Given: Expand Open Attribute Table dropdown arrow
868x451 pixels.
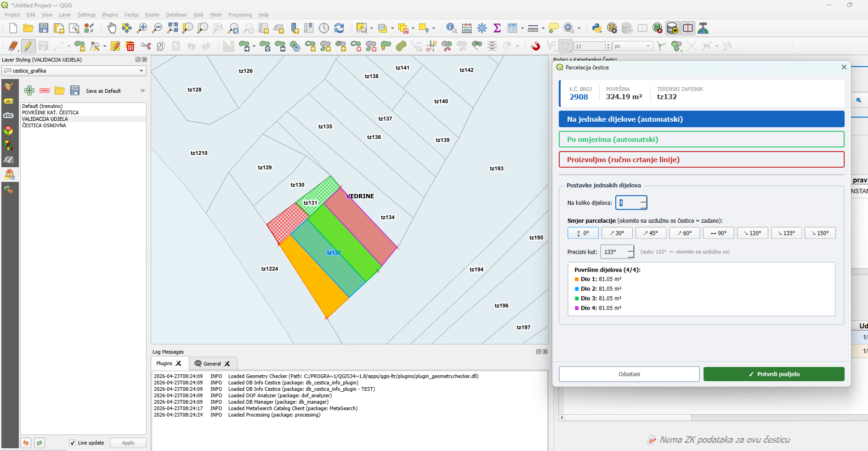Looking at the screenshot, I should tap(522, 28).
